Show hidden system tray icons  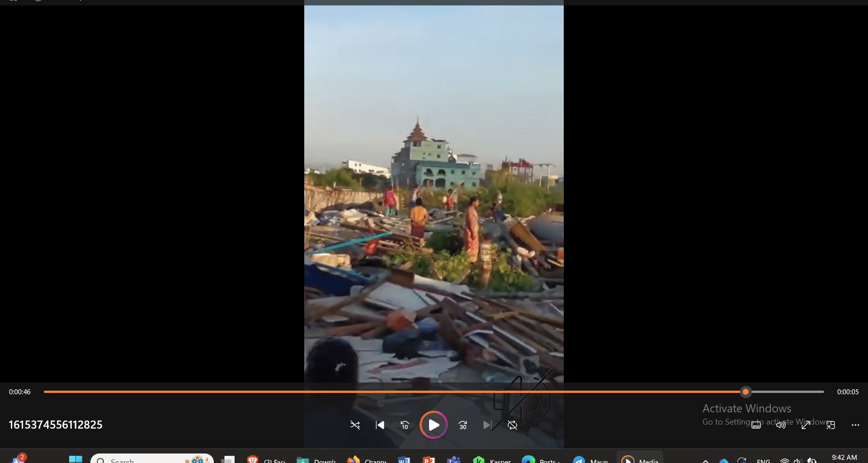(x=705, y=461)
